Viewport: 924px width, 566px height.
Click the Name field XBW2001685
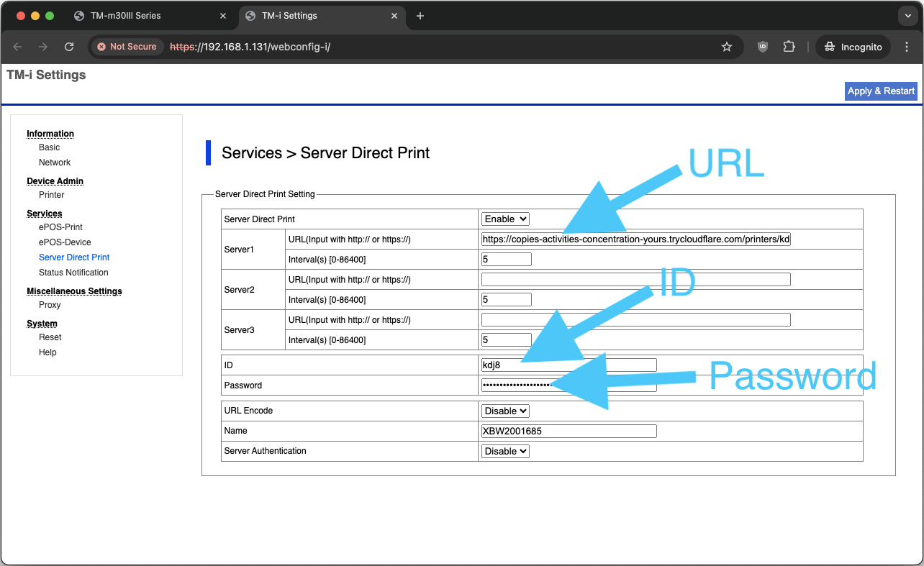(x=569, y=432)
